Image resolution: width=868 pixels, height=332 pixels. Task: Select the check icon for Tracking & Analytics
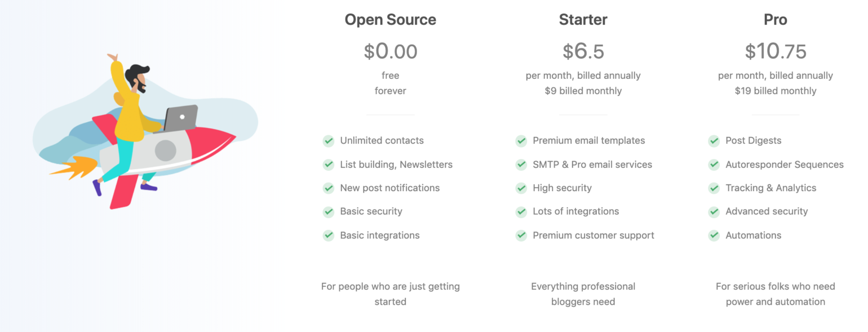coord(714,188)
